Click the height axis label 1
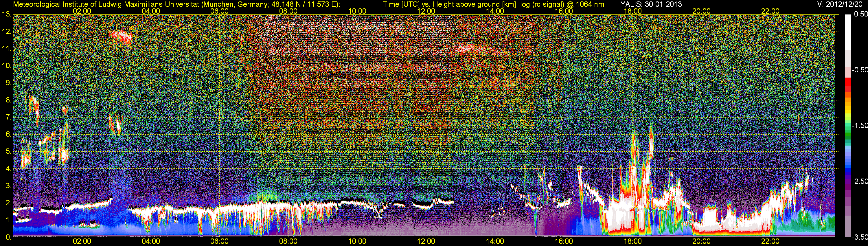Image resolution: width=868 pixels, height=246 pixels. 8,220
